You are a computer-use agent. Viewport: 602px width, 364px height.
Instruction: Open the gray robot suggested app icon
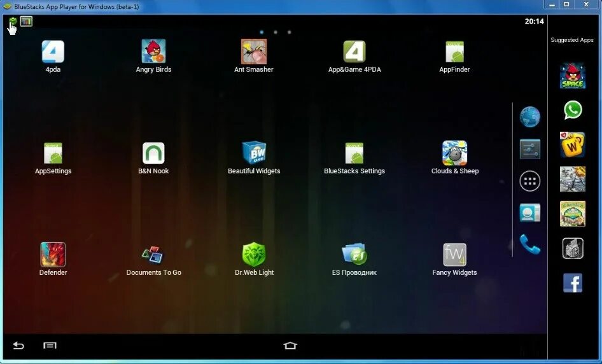coord(573,248)
